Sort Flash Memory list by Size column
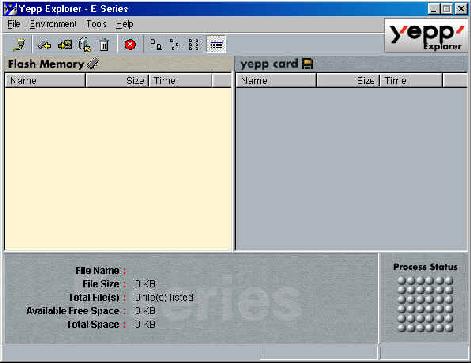Screen dimensions: 471x363 [x=117, y=81]
